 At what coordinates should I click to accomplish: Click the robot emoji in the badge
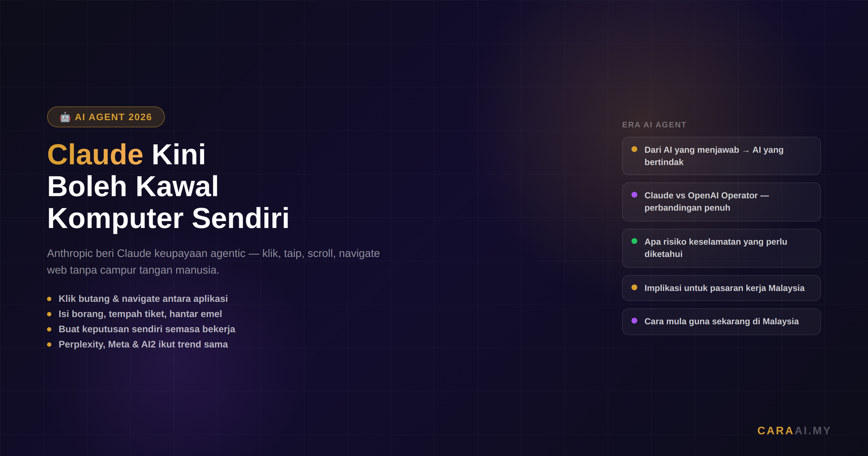coord(65,117)
